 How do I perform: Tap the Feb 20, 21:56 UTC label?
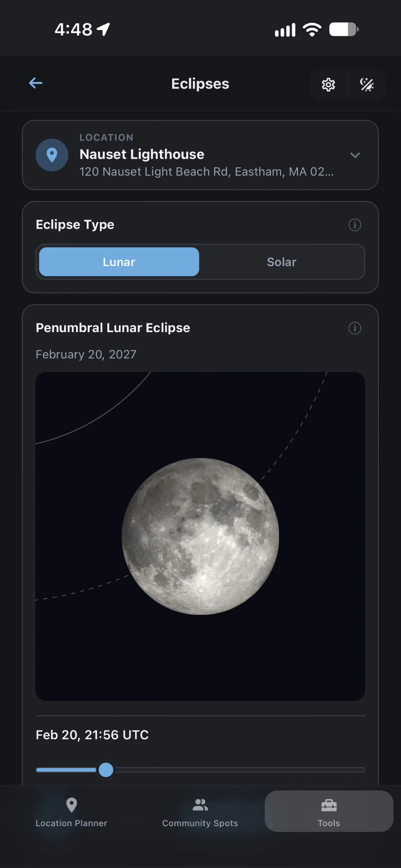click(x=92, y=735)
